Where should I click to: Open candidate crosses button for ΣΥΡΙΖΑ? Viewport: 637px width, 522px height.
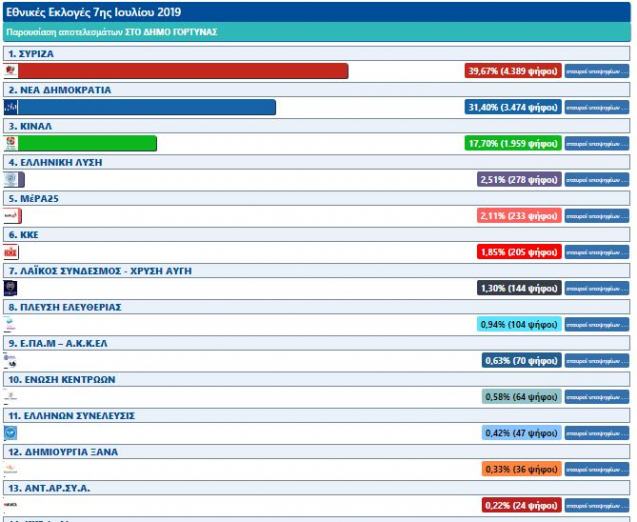tap(597, 71)
